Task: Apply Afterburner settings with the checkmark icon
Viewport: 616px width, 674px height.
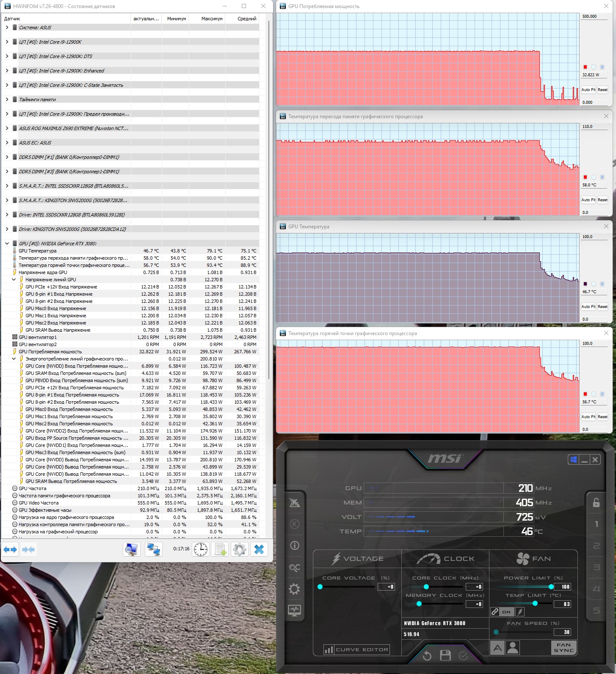Action: click(x=464, y=656)
